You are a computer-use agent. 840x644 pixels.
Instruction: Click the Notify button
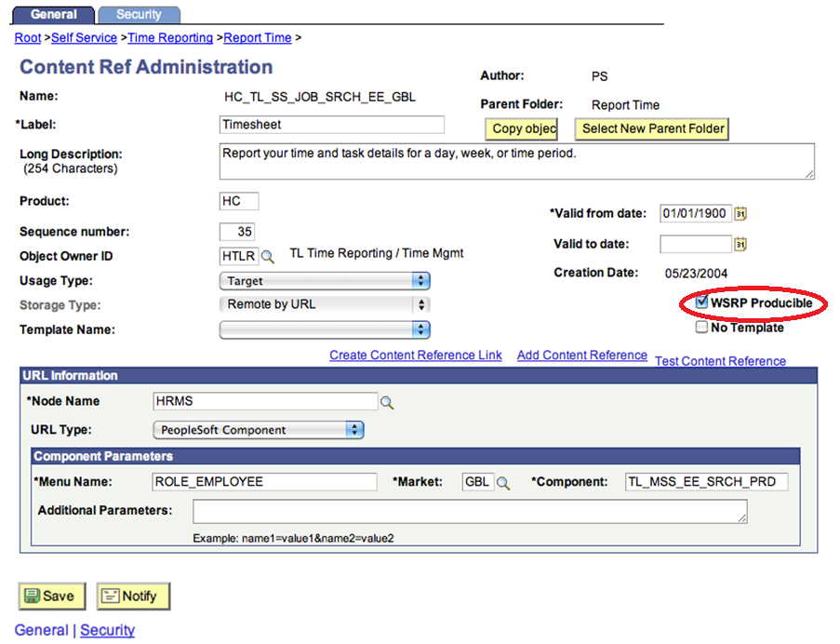coord(133,597)
